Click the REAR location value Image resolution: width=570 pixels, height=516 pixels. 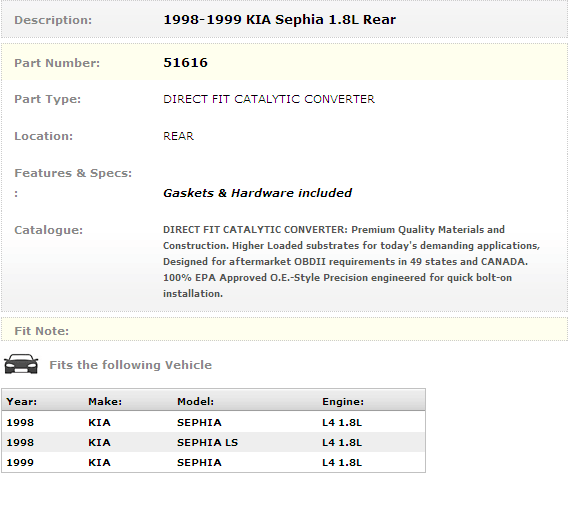[x=178, y=136]
